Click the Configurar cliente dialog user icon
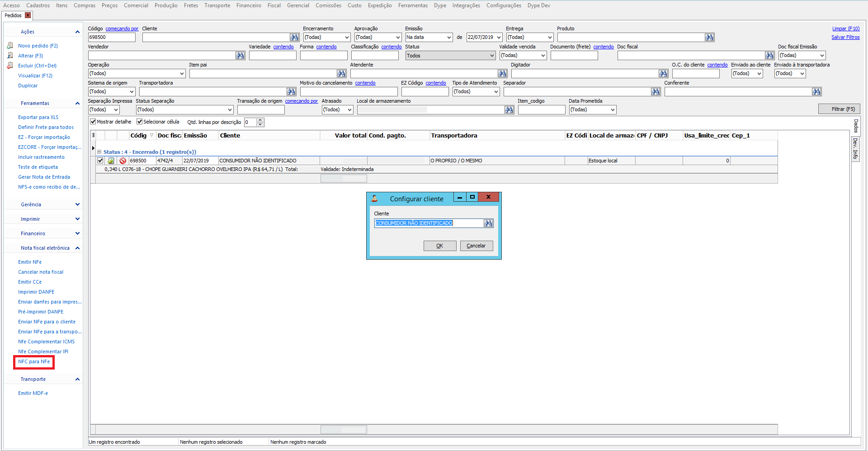868x451 pixels. tap(374, 199)
